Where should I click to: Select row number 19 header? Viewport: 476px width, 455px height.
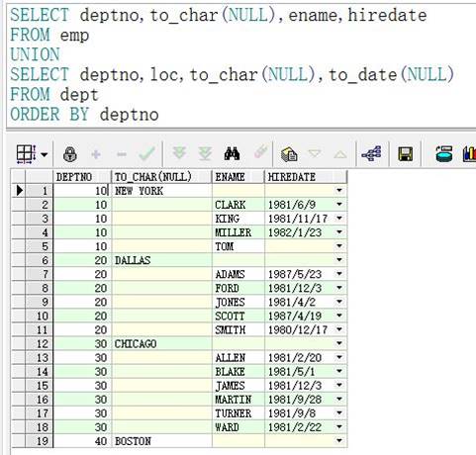tap(39, 441)
